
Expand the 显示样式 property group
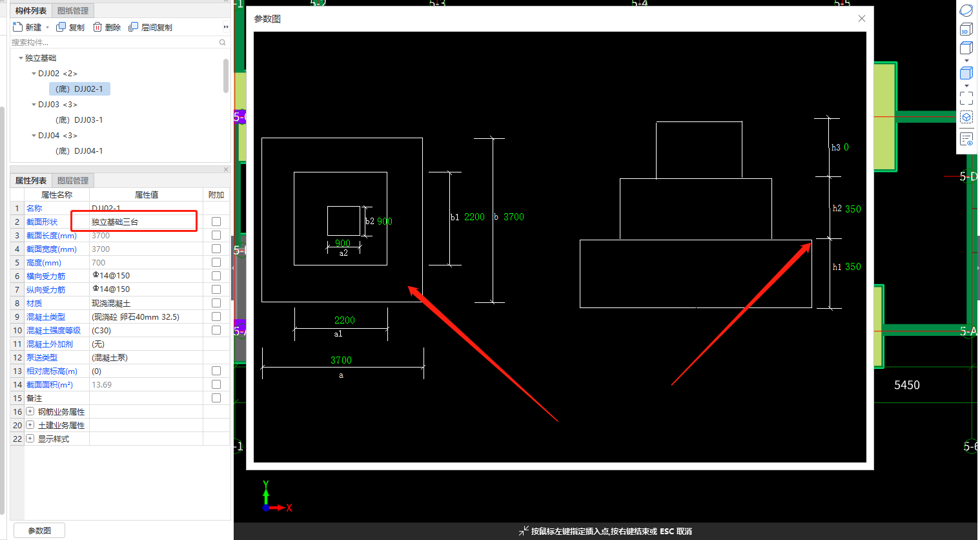tap(30, 439)
